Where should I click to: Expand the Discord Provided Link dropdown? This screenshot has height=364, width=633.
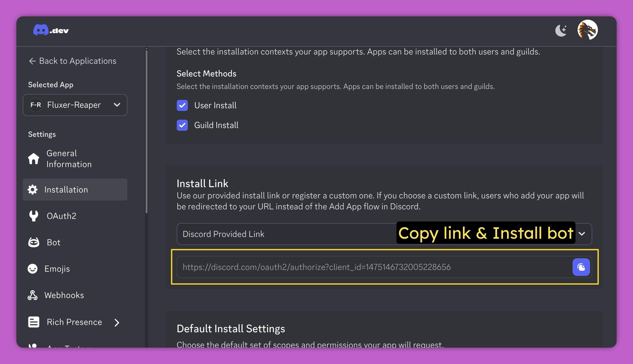pyautogui.click(x=384, y=234)
